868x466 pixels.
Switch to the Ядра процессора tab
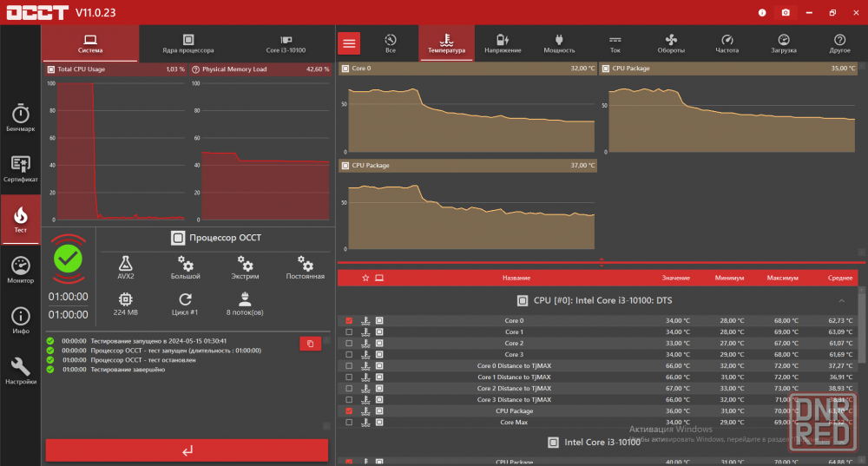pos(188,43)
